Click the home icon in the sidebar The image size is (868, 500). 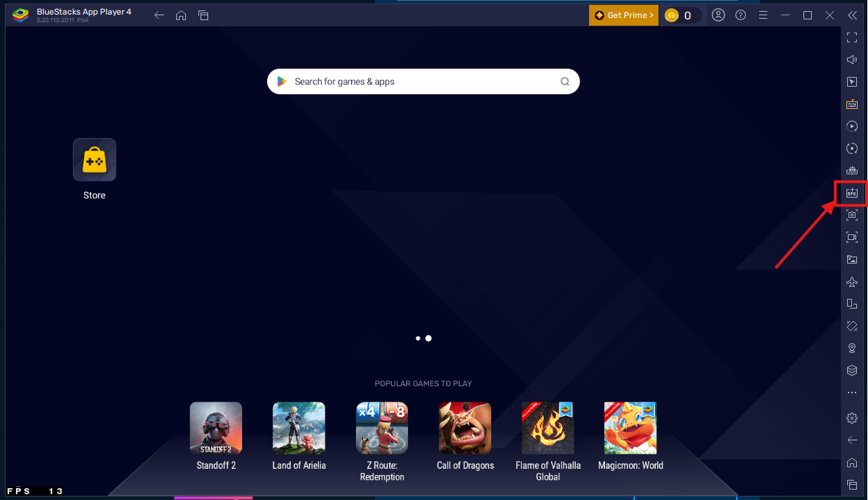(x=852, y=463)
